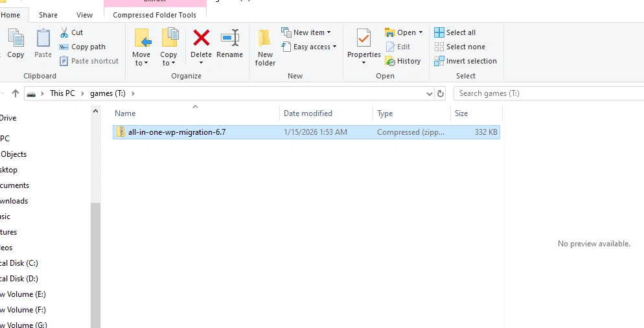The height and width of the screenshot is (328, 644).
Task: Click the drive icon in address bar
Action: point(31,94)
